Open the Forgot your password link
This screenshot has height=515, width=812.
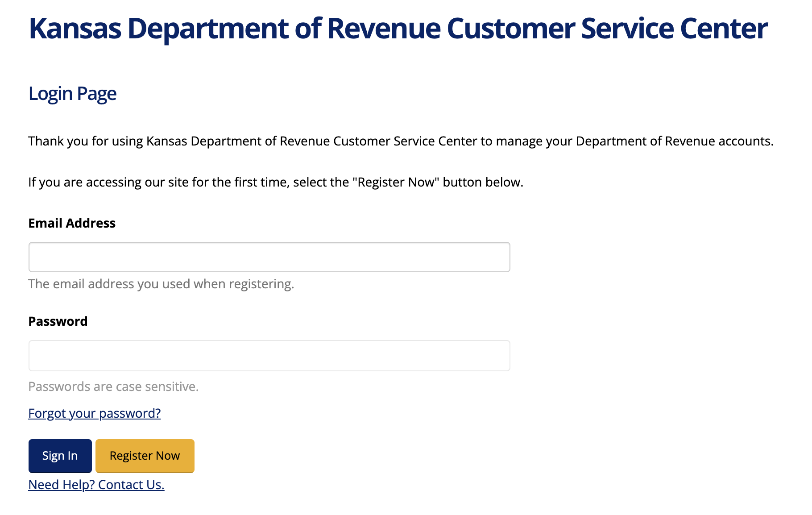pos(95,413)
